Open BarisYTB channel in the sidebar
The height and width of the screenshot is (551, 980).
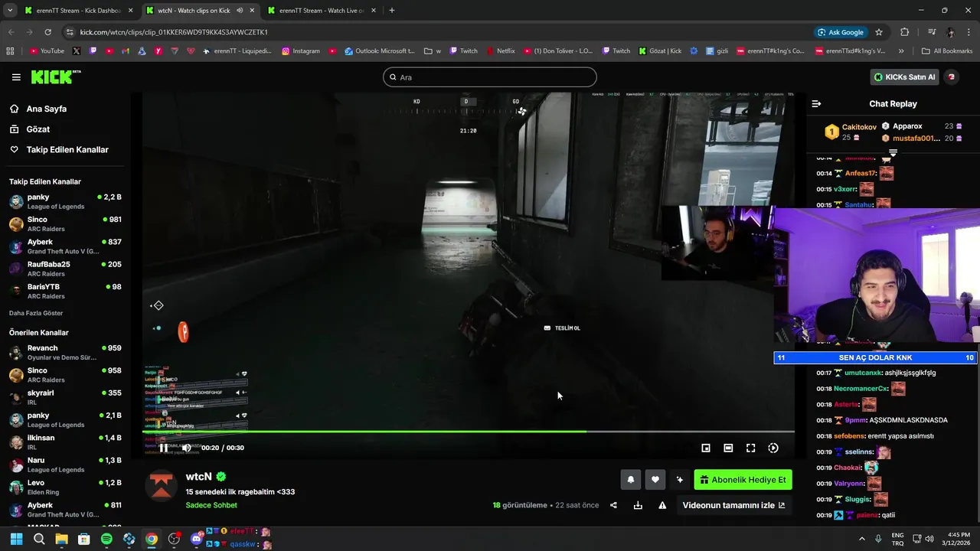65,291
